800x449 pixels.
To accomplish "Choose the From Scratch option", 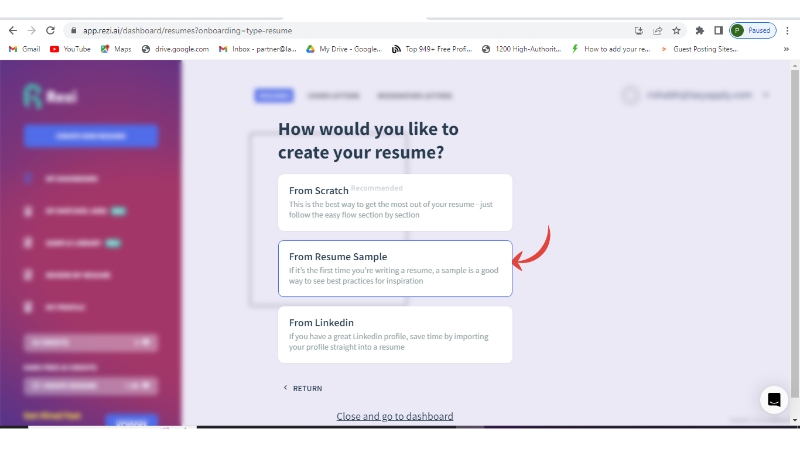I will click(395, 202).
